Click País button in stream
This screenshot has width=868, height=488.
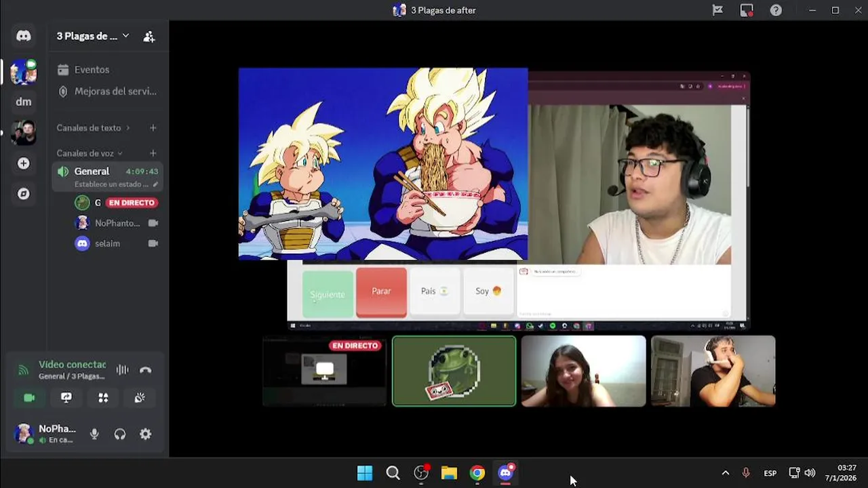pos(435,291)
